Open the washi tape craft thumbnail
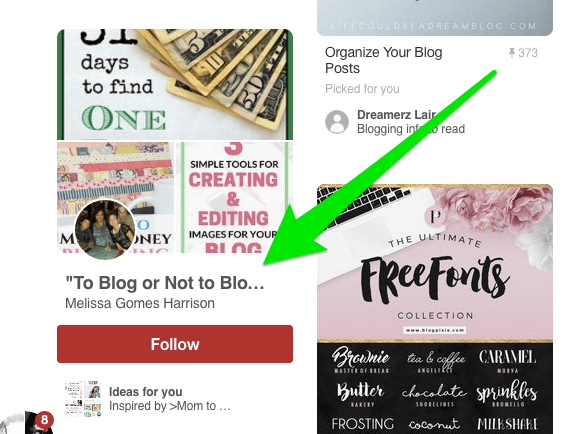 pyautogui.click(x=115, y=197)
